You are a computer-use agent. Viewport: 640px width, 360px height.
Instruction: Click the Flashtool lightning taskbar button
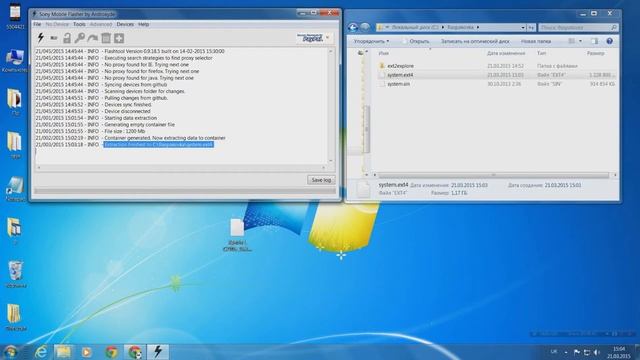tap(158, 352)
